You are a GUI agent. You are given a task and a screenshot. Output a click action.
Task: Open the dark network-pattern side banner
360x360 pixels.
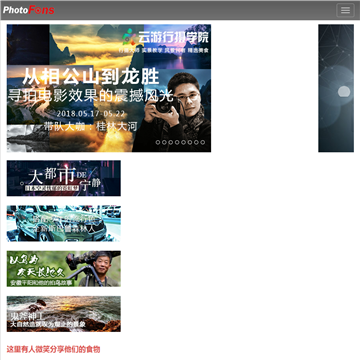pyautogui.click(x=336, y=88)
